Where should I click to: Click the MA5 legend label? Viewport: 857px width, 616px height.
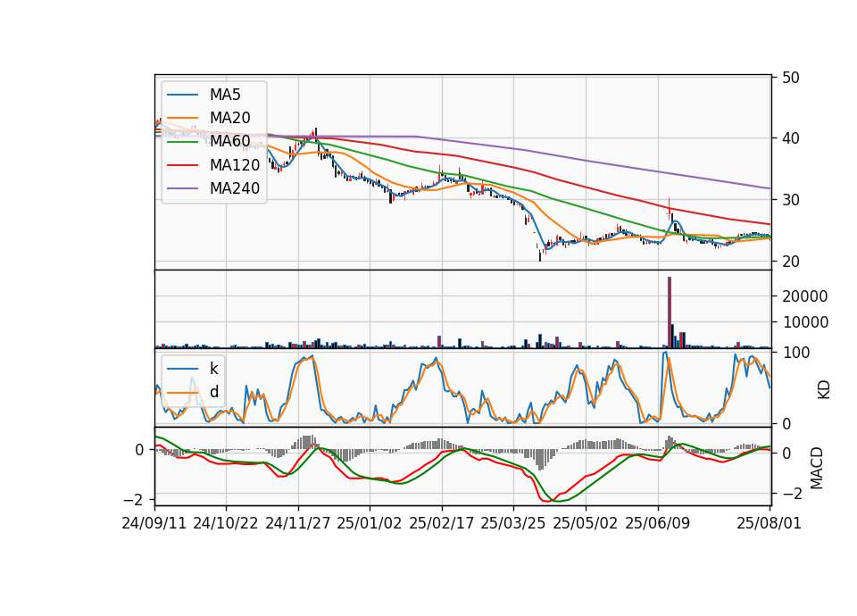225,95
